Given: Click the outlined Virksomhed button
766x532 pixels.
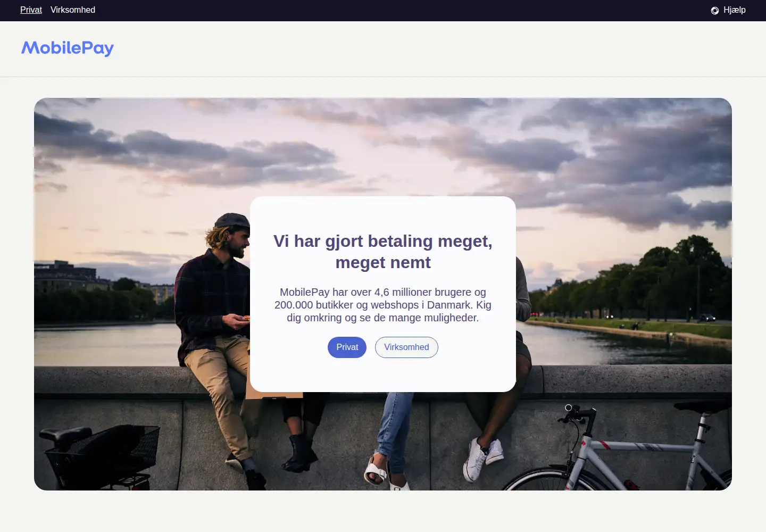Looking at the screenshot, I should [x=406, y=347].
